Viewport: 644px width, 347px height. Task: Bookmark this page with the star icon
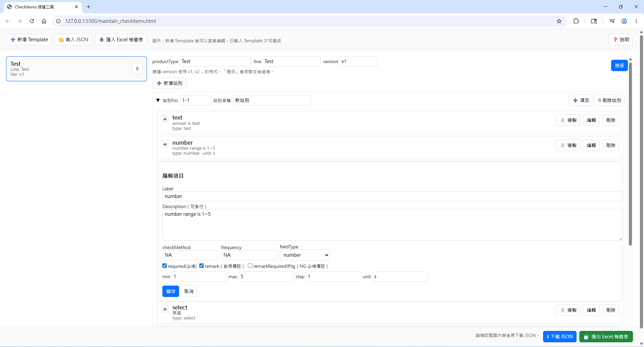click(x=559, y=21)
